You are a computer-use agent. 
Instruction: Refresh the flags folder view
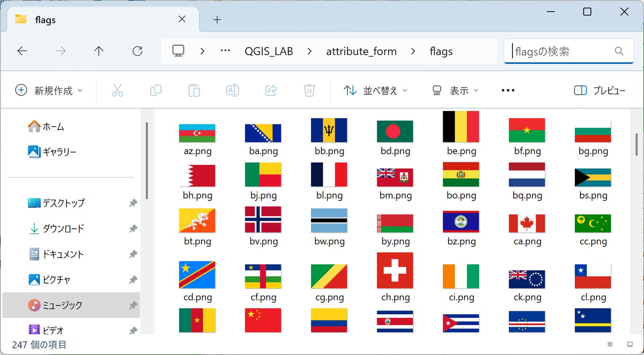[138, 51]
